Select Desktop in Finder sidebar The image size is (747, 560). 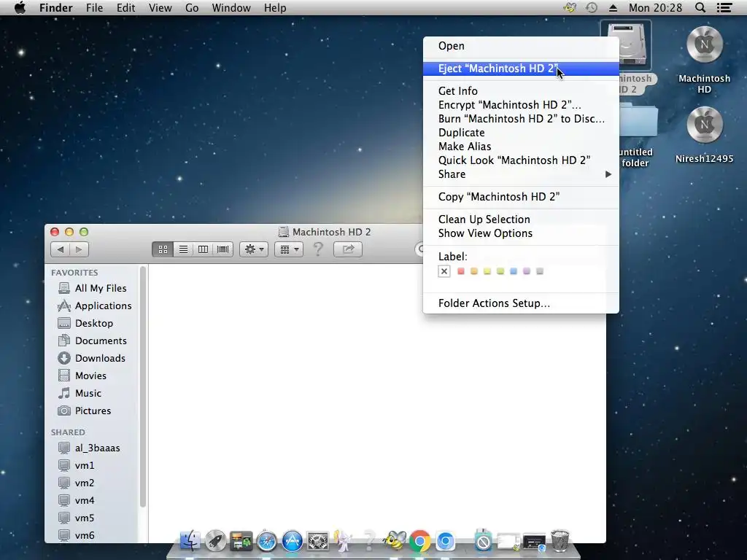(x=93, y=323)
